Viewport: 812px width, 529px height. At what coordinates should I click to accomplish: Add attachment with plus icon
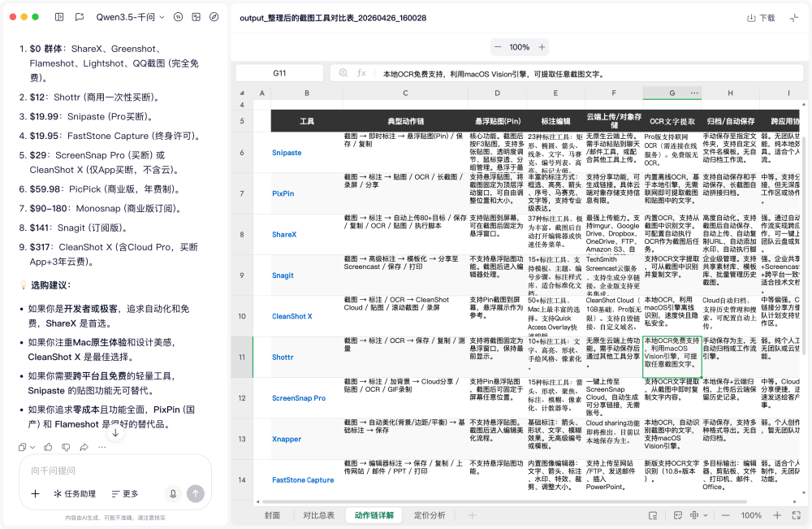(35, 494)
